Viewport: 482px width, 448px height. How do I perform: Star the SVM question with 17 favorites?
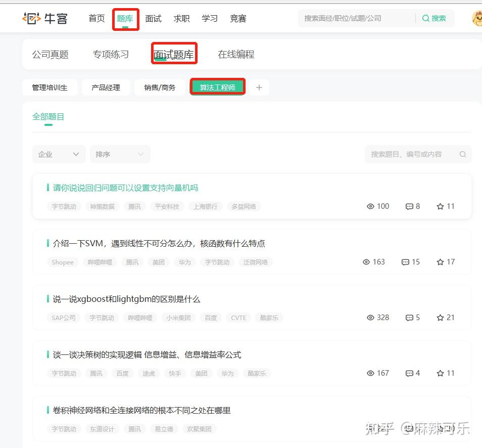pyautogui.click(x=440, y=262)
